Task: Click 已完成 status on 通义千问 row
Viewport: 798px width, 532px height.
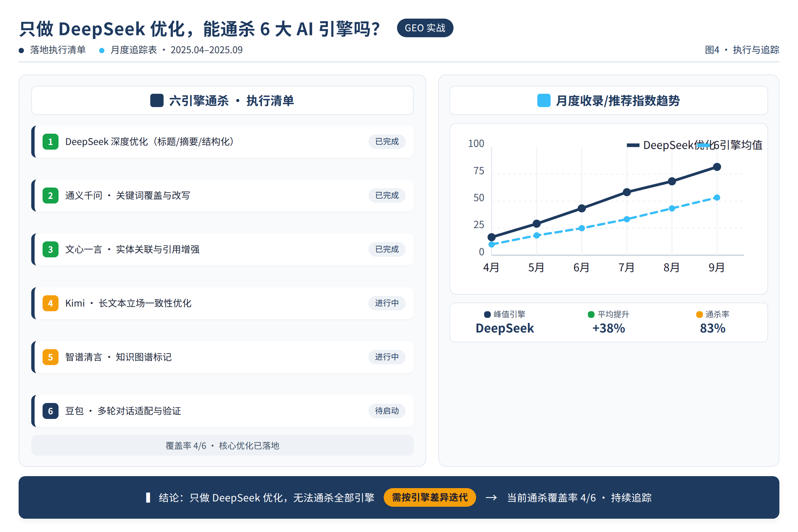Action: point(387,196)
